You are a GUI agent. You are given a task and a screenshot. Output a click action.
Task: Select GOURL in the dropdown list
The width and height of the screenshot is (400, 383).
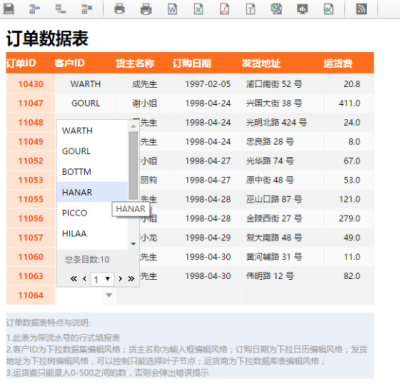[92, 151]
